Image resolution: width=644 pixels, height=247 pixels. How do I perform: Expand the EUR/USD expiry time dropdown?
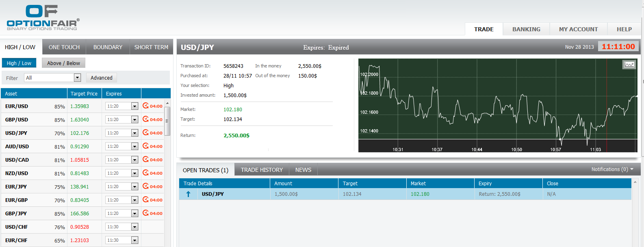pyautogui.click(x=134, y=106)
